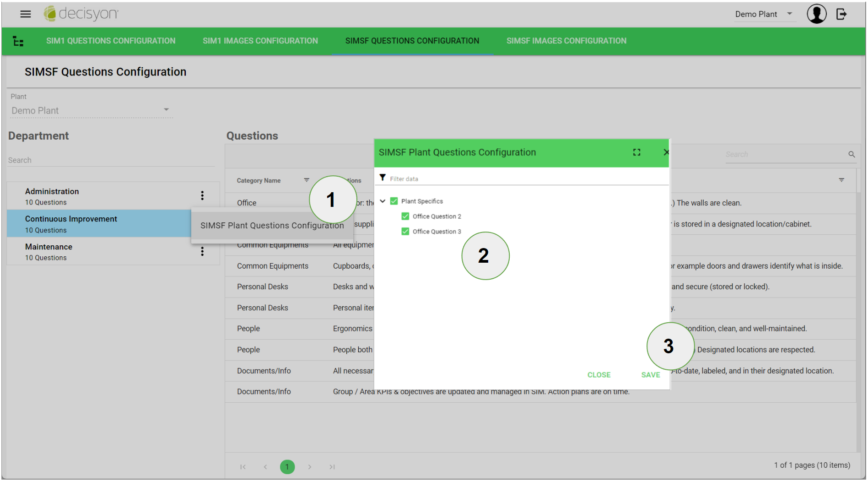Viewport: 868px width, 481px height.
Task: Click the Personal Desks row with 'Personal items'
Action: pyautogui.click(x=540, y=308)
